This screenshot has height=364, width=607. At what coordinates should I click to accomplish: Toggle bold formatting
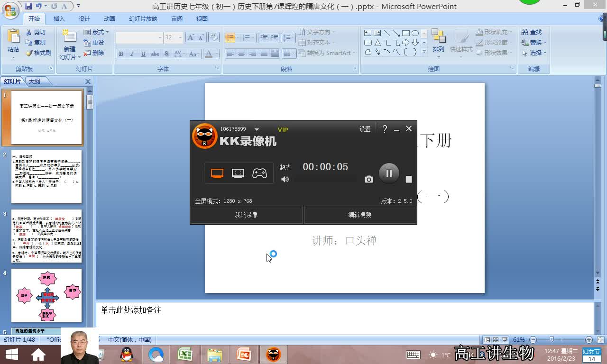[x=121, y=54]
